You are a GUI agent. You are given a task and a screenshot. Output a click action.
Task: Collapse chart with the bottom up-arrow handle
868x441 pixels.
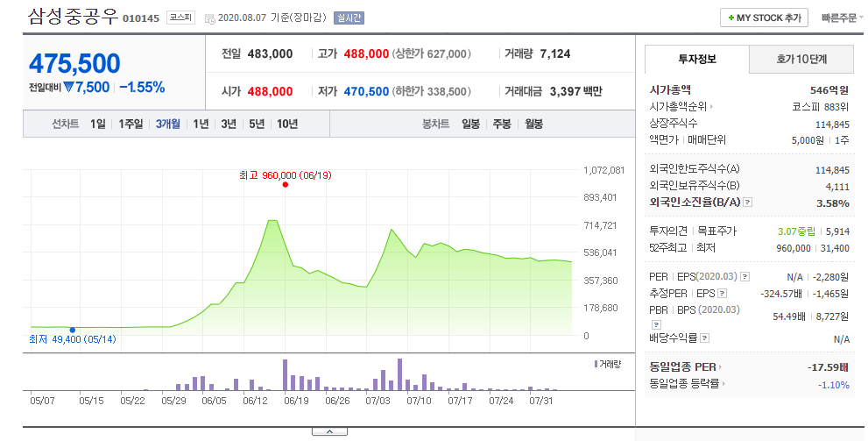(329, 431)
